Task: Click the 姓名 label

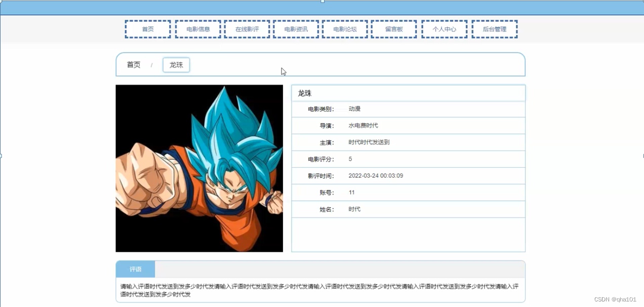Action: tap(327, 209)
